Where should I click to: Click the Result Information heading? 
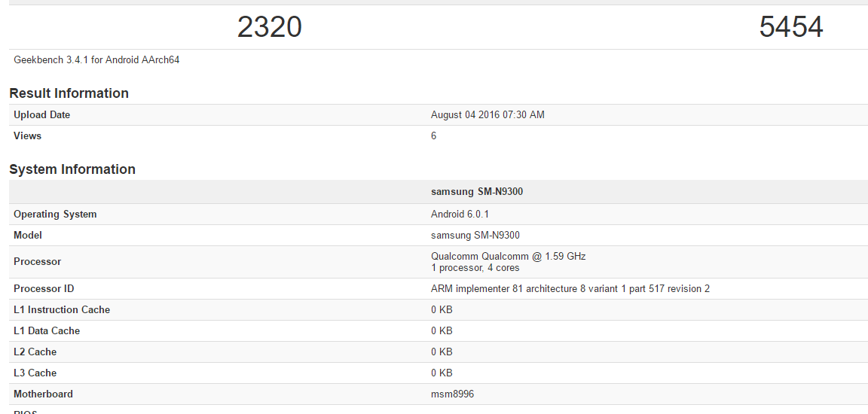click(x=69, y=93)
